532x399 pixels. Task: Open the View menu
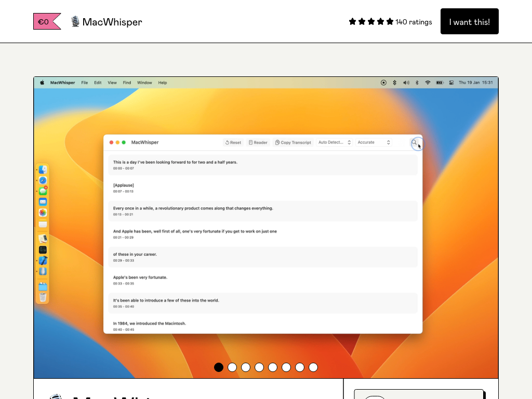[x=112, y=83]
